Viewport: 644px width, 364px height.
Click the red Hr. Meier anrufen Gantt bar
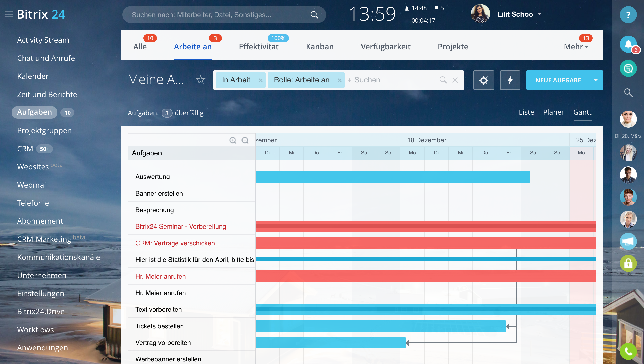425,276
